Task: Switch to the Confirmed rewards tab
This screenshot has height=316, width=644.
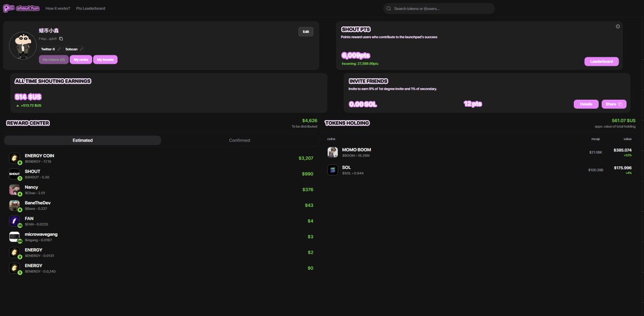Action: tap(239, 140)
